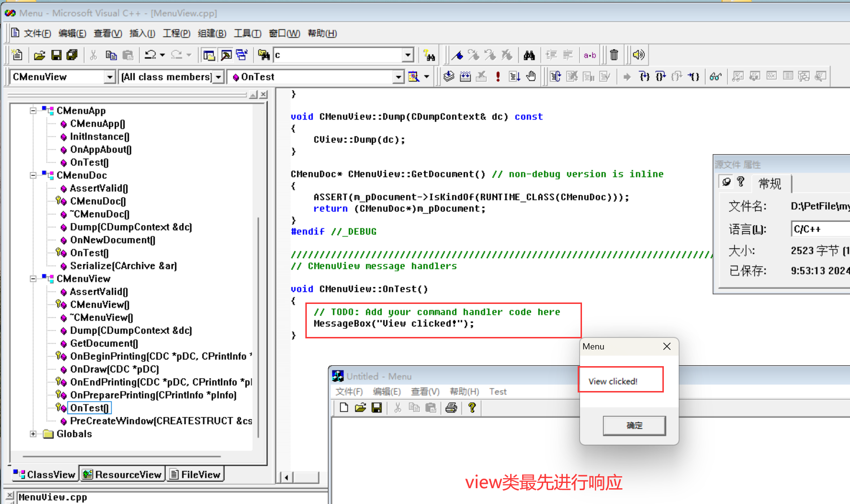Click the speaker icon in toolbar
850x504 pixels.
pyautogui.click(x=638, y=55)
